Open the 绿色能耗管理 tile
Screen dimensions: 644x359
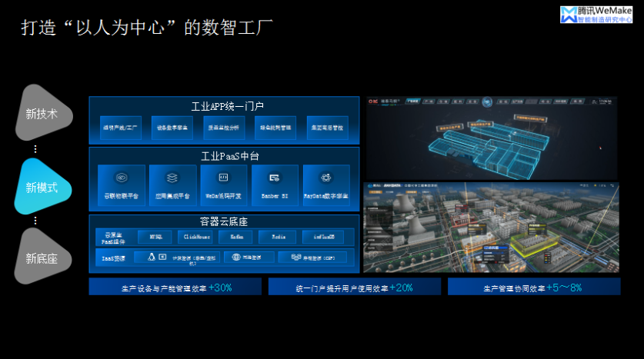click(x=275, y=128)
